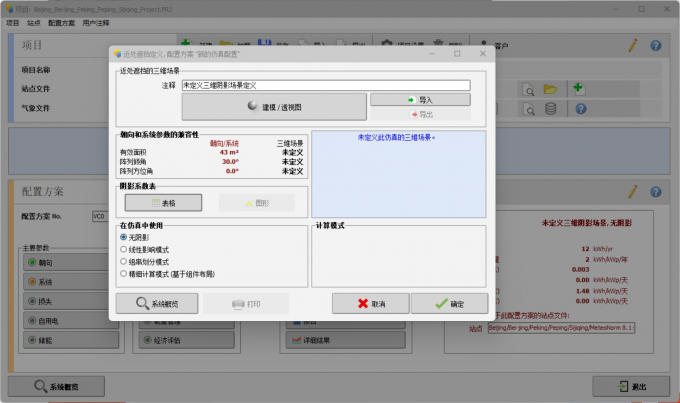Click the blue floppy save icon in toolbar
The height and width of the screenshot is (403, 680).
(x=264, y=43)
